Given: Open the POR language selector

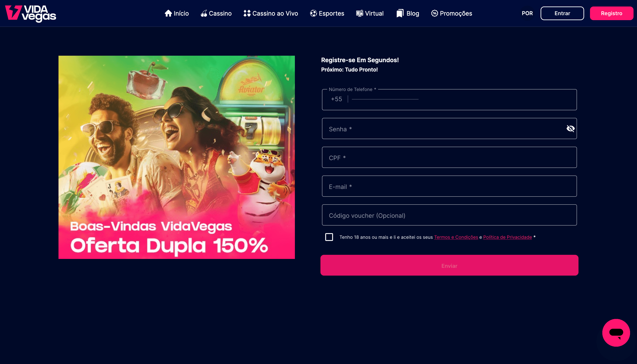Looking at the screenshot, I should click(527, 13).
